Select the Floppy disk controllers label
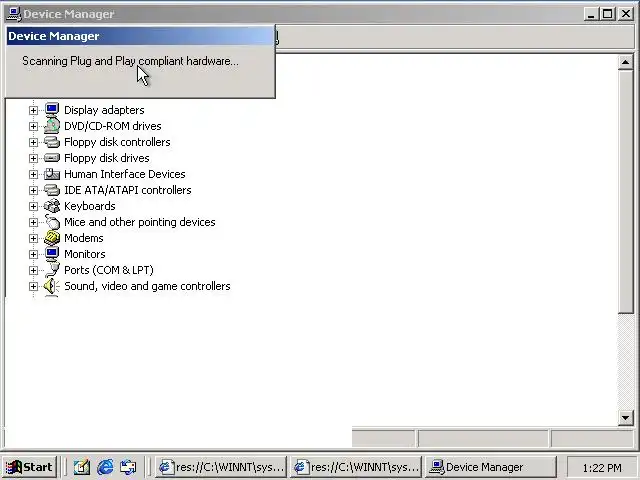The height and width of the screenshot is (480, 640). pos(117,142)
